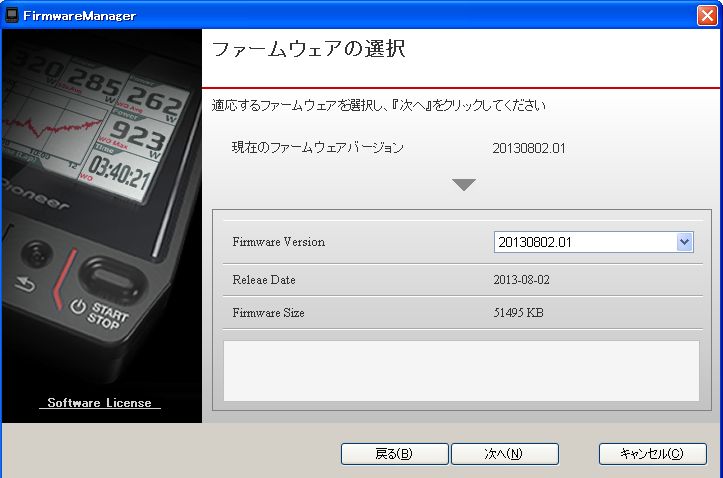Click the empty firmware description text box

[461, 371]
